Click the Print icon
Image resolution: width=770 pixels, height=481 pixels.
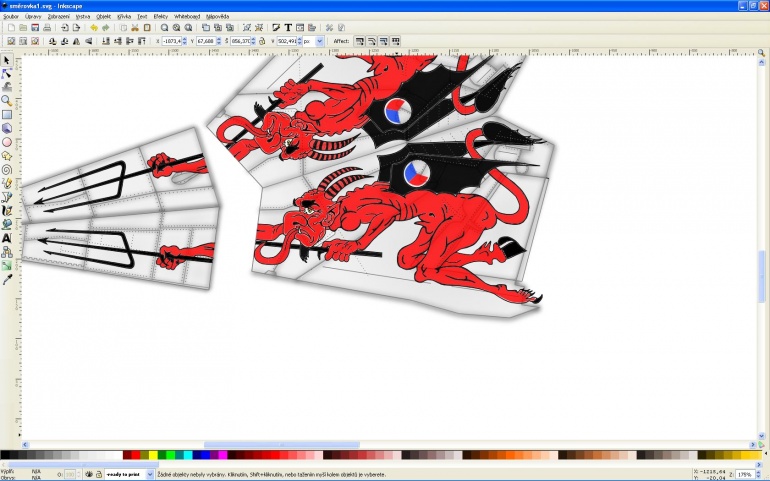[x=47, y=28]
